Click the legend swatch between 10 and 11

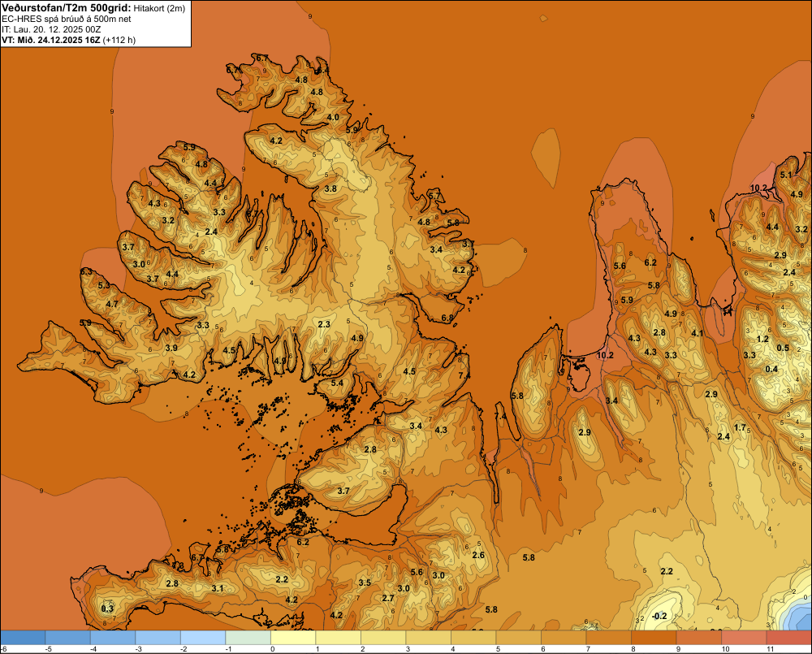(x=744, y=638)
